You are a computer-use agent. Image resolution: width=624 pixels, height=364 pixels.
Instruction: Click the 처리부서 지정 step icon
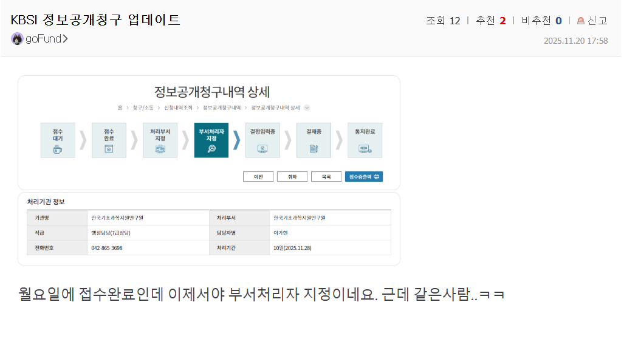pos(160,149)
